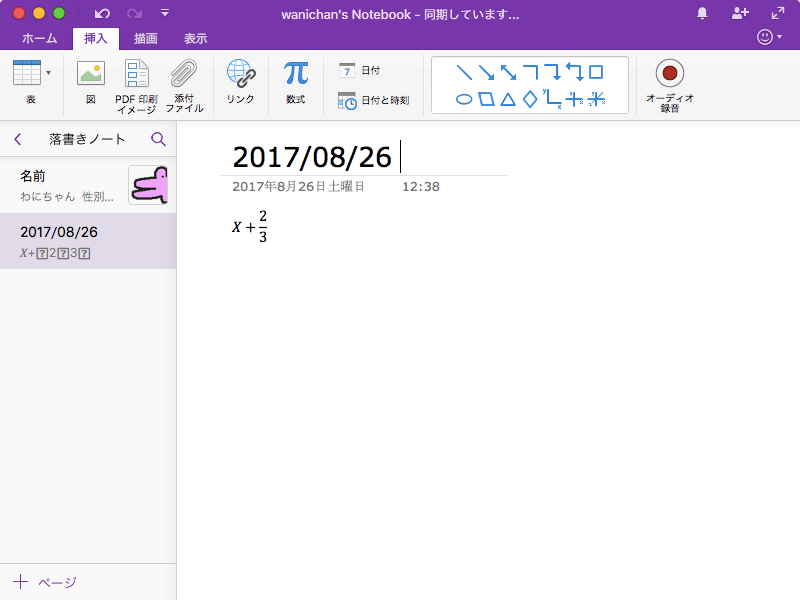Select the straight line shape
The height and width of the screenshot is (600, 800).
tap(464, 72)
